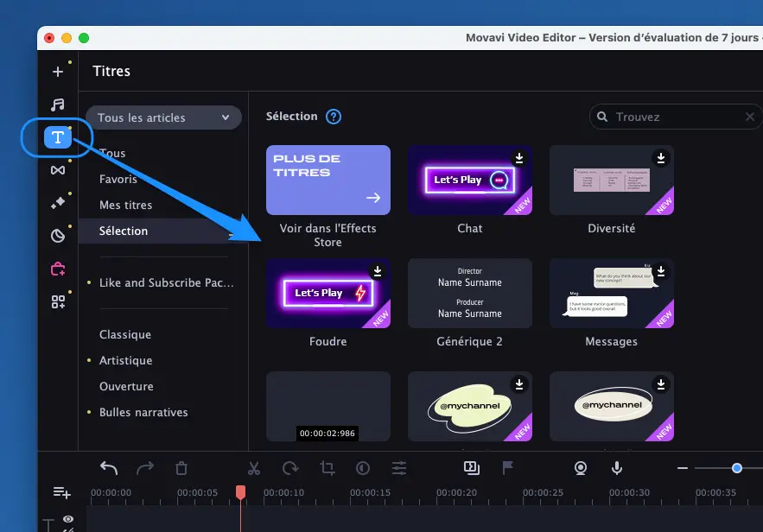This screenshot has height=532, width=763.
Task: Open the stickers sidebar tab
Action: pyautogui.click(x=57, y=236)
